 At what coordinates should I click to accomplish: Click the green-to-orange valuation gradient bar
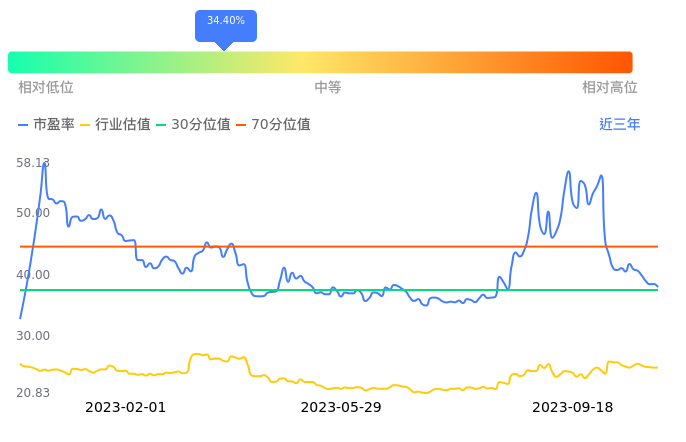point(320,62)
